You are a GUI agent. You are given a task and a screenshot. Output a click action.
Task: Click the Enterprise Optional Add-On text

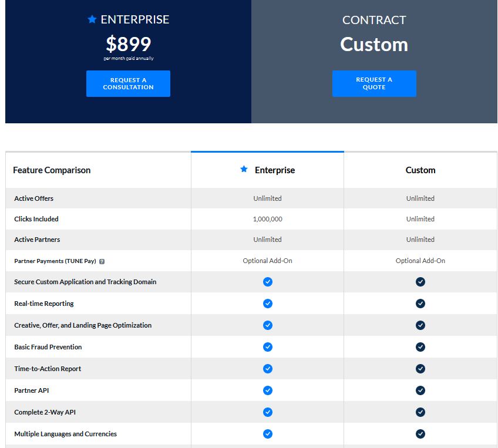pyautogui.click(x=267, y=261)
